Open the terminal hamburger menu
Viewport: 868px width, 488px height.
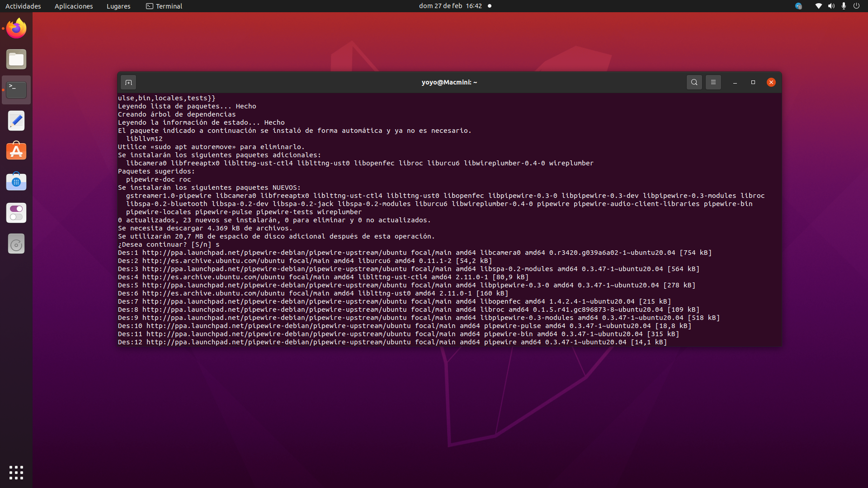click(x=713, y=82)
